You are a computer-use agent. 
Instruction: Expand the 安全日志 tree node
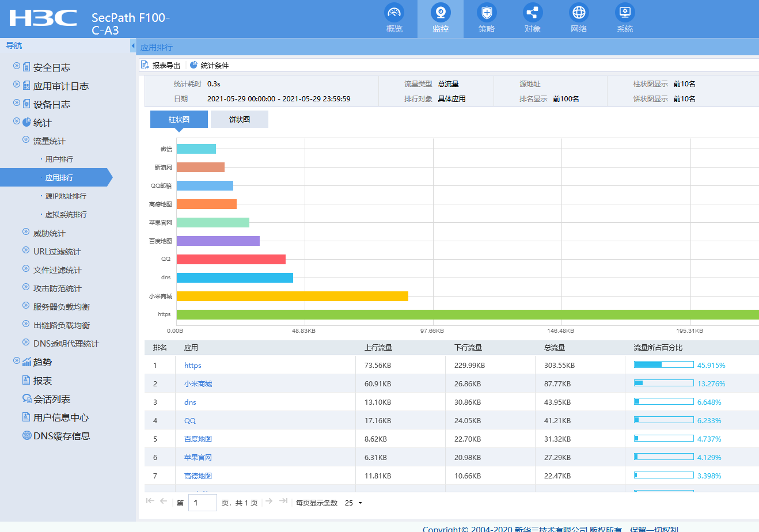click(17, 67)
